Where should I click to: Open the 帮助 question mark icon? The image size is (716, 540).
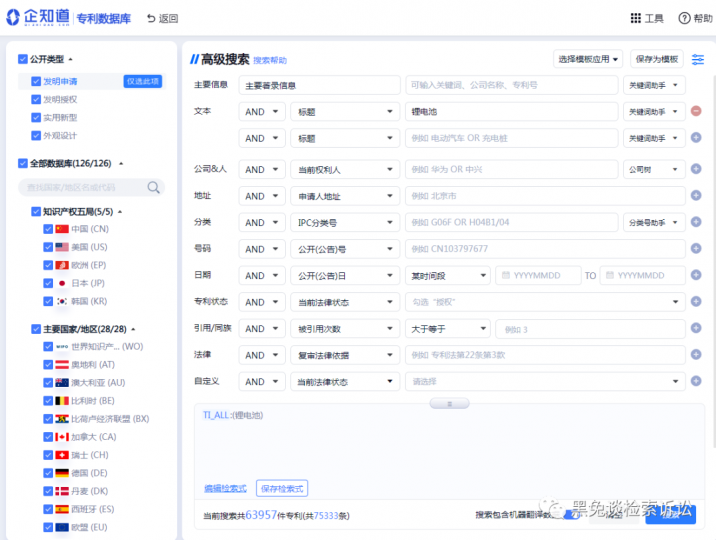[x=684, y=18]
